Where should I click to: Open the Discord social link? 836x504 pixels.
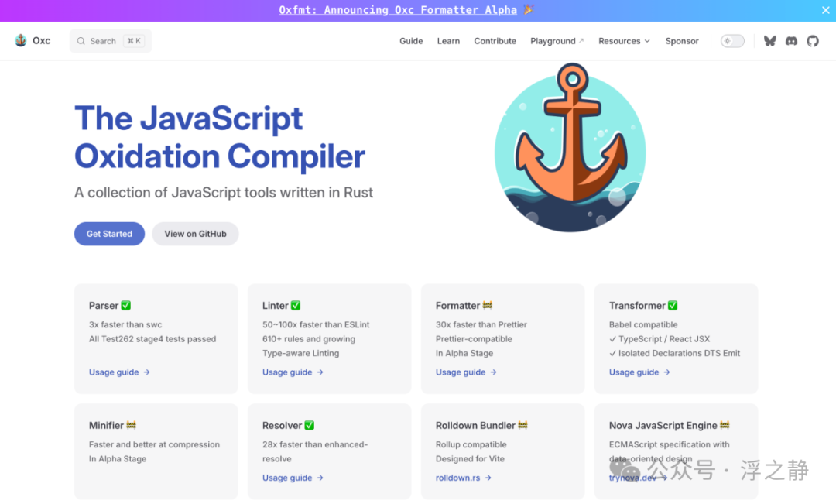(x=791, y=41)
